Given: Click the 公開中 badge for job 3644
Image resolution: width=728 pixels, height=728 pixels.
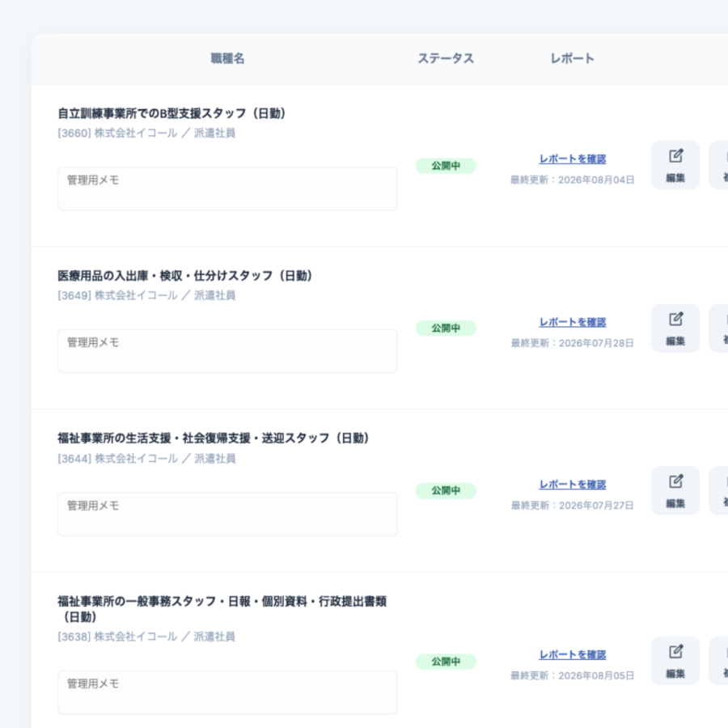Looking at the screenshot, I should point(446,491).
